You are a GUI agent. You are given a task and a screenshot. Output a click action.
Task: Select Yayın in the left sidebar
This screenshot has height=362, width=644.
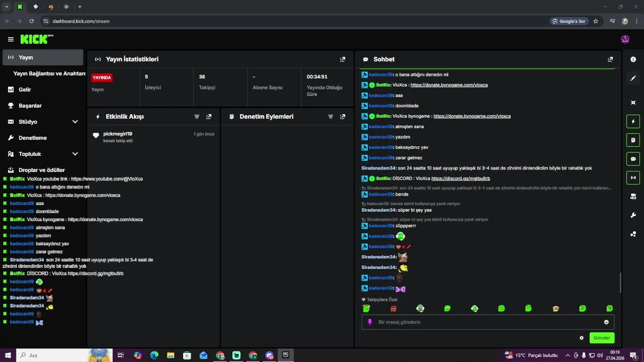(x=43, y=57)
